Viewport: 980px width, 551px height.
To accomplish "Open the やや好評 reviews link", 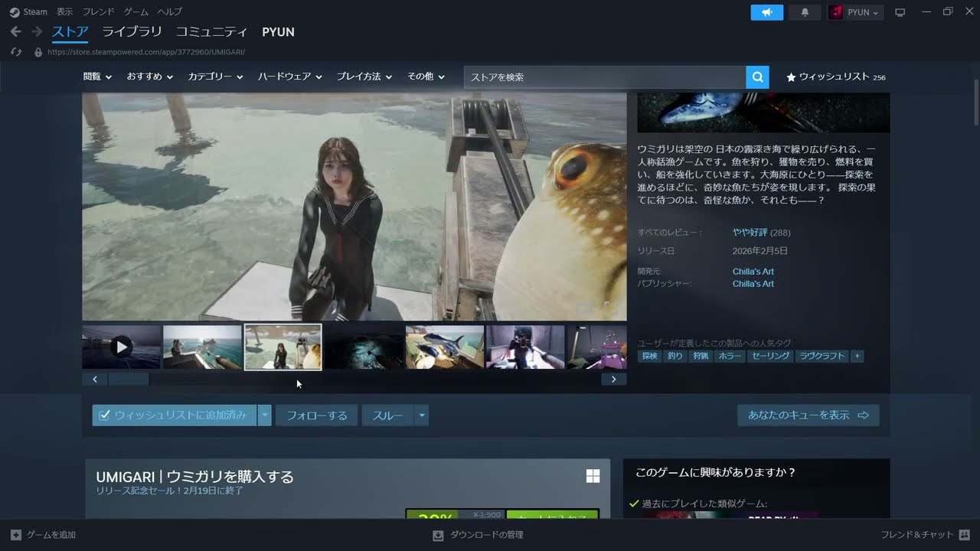I will [x=750, y=232].
